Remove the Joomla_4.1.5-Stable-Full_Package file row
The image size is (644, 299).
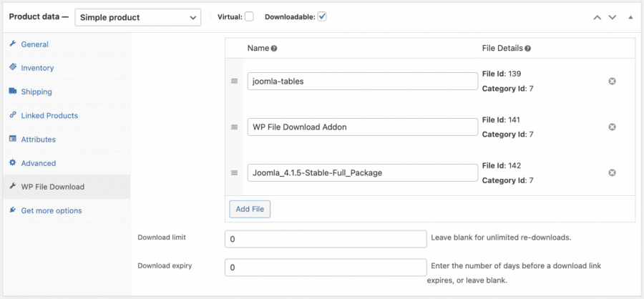pyautogui.click(x=612, y=172)
